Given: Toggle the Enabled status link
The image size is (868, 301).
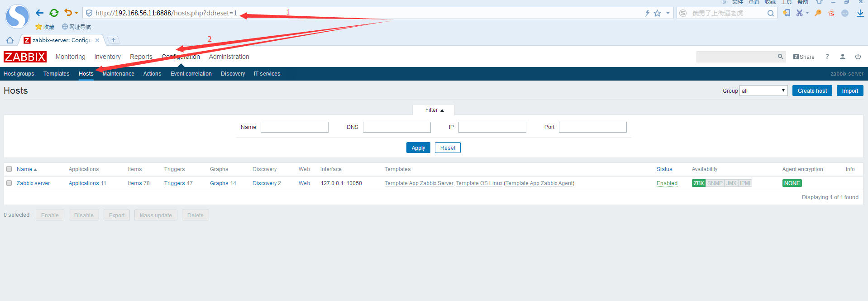Looking at the screenshot, I should point(667,183).
